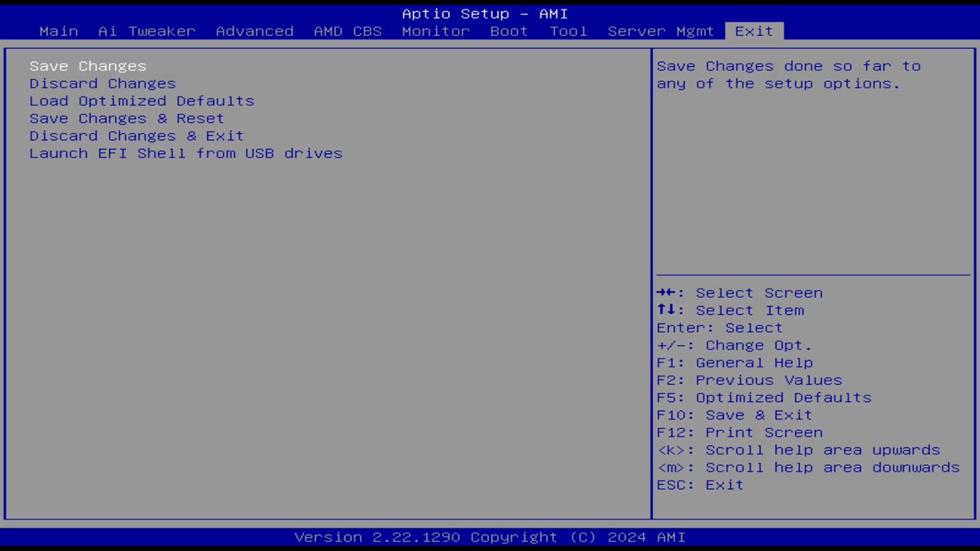Click the Save Changes help description text
Screen dimensions: 980x551
coord(789,75)
